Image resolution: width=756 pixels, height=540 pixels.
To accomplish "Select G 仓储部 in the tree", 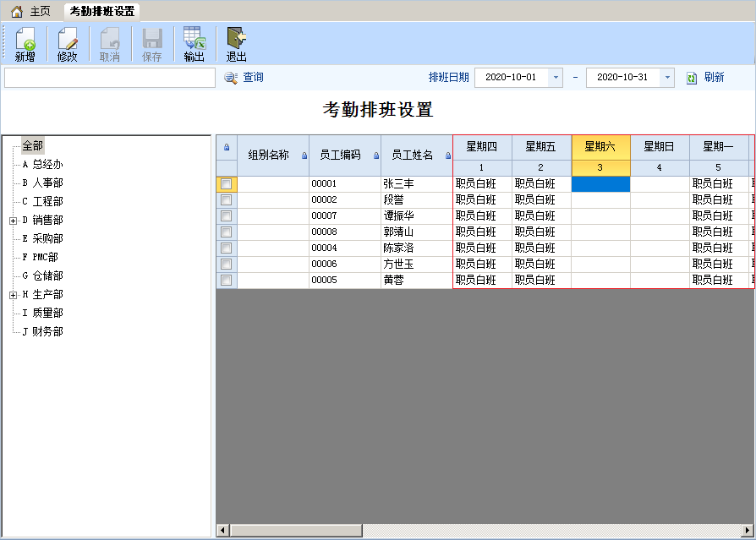I will click(x=42, y=276).
